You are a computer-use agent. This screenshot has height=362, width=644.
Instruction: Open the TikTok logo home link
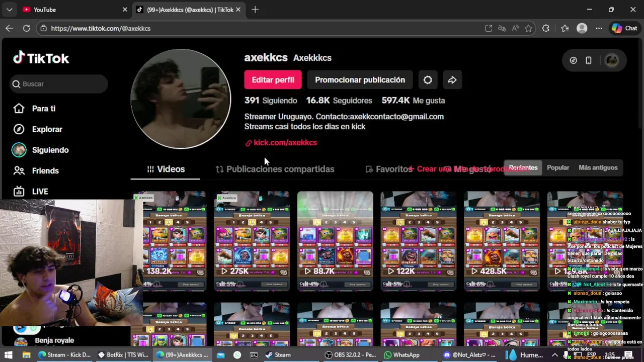pyautogui.click(x=41, y=58)
